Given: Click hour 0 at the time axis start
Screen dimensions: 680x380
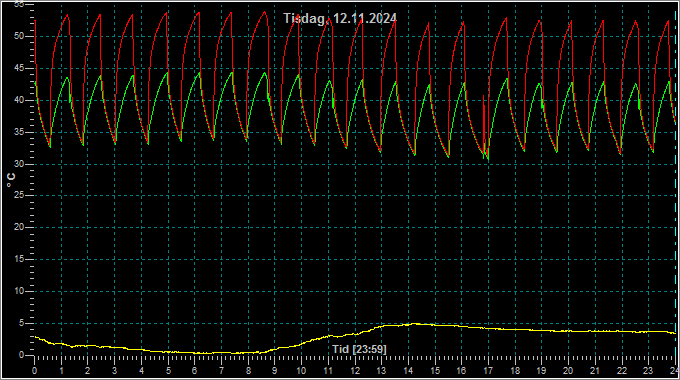Looking at the screenshot, I should coord(35,371).
